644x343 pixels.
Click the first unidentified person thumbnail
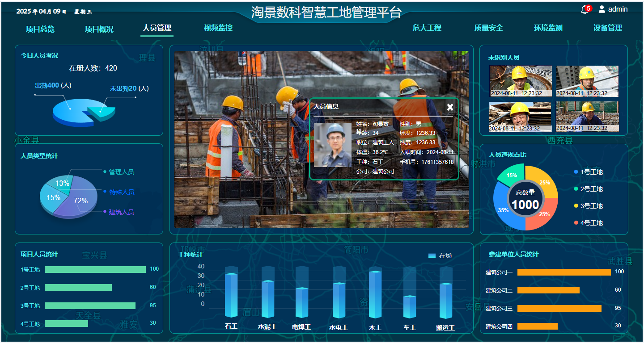click(x=521, y=81)
